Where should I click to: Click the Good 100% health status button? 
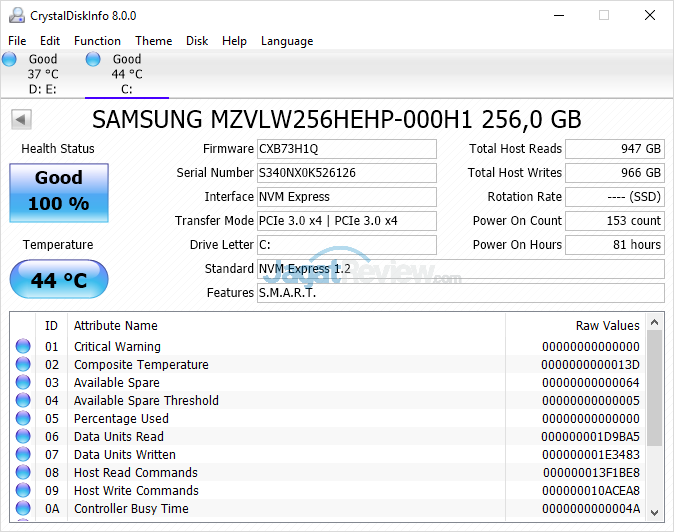pos(59,191)
